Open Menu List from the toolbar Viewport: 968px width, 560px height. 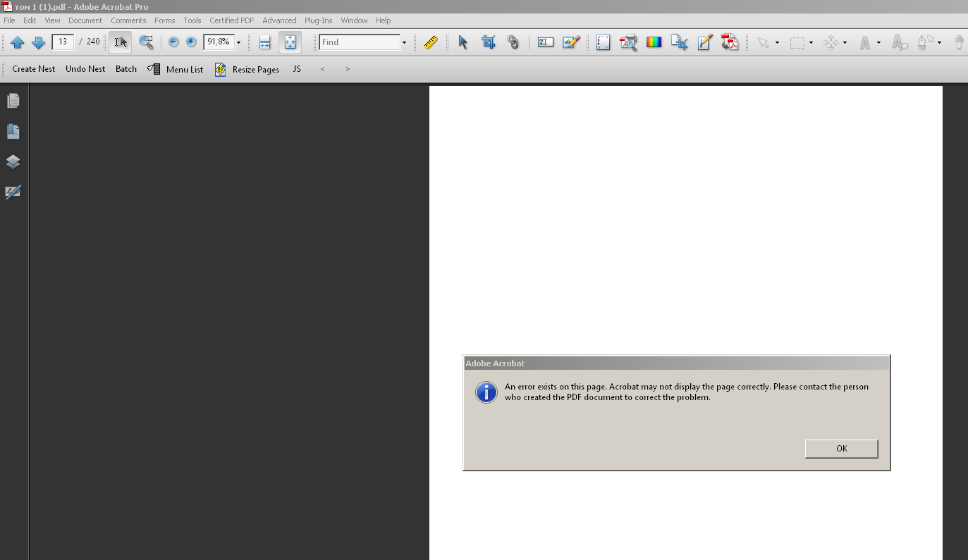pyautogui.click(x=176, y=69)
